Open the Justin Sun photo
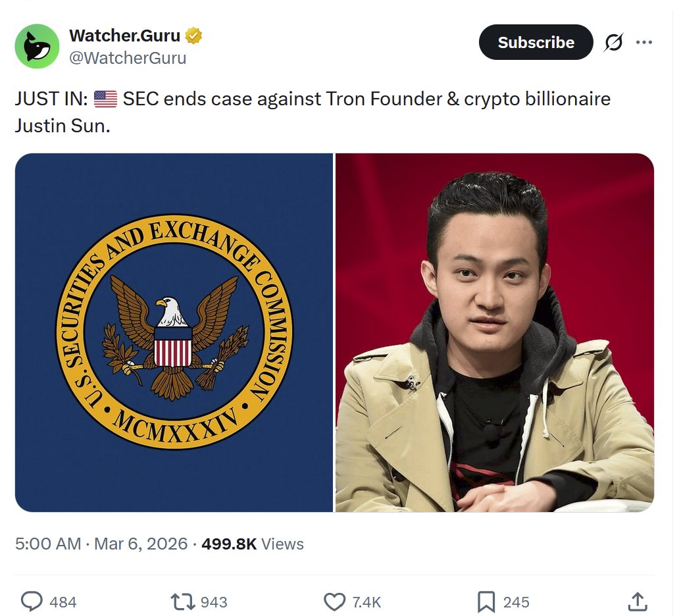The height and width of the screenshot is (616, 679). click(495, 332)
